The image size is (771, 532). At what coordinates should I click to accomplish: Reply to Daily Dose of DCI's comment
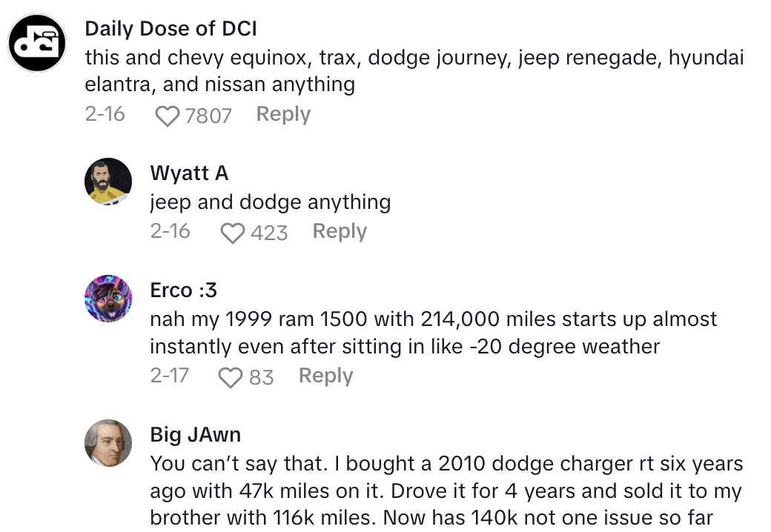283,114
